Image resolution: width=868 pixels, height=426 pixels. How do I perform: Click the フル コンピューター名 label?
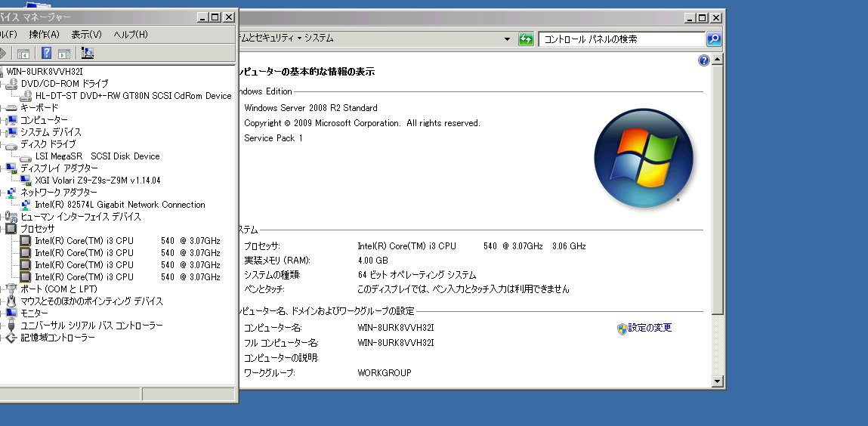(x=281, y=343)
